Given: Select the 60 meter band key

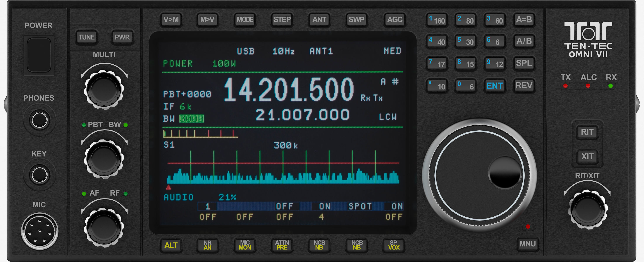Looking at the screenshot, I should (x=495, y=20).
